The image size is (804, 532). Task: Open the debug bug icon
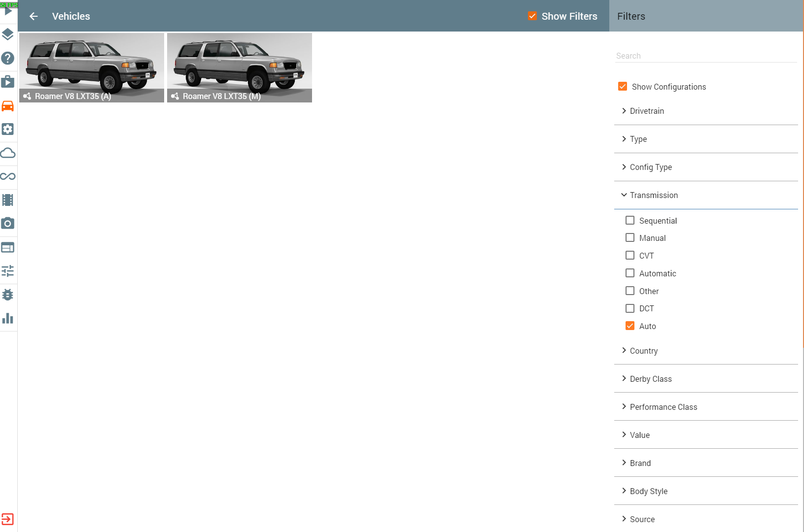[x=7, y=295]
